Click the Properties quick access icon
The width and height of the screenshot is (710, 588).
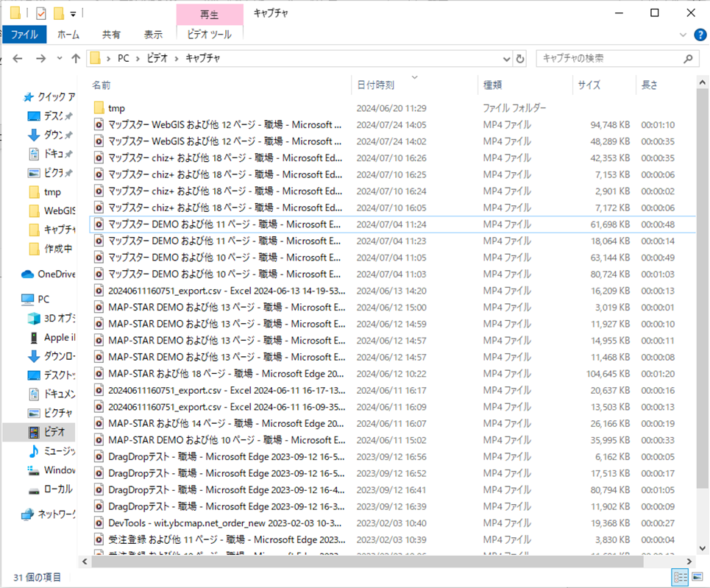tap(41, 13)
